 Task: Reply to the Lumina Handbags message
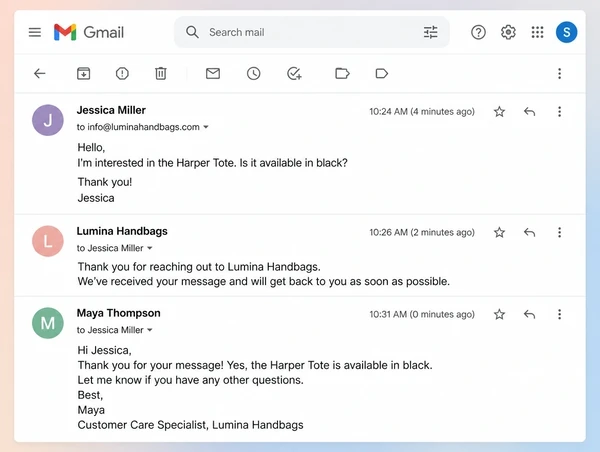click(x=529, y=232)
